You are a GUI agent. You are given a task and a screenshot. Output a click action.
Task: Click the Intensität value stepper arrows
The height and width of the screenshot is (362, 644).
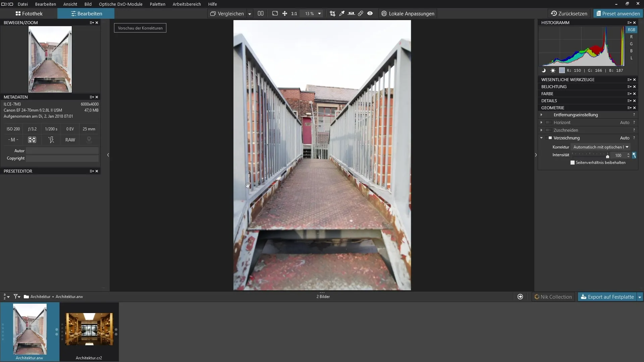[628, 156]
